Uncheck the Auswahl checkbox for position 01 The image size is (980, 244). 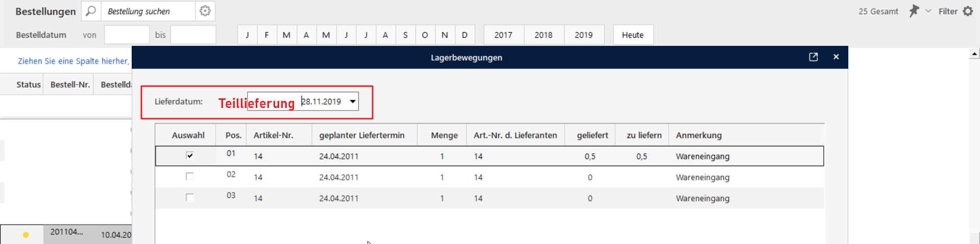[190, 155]
